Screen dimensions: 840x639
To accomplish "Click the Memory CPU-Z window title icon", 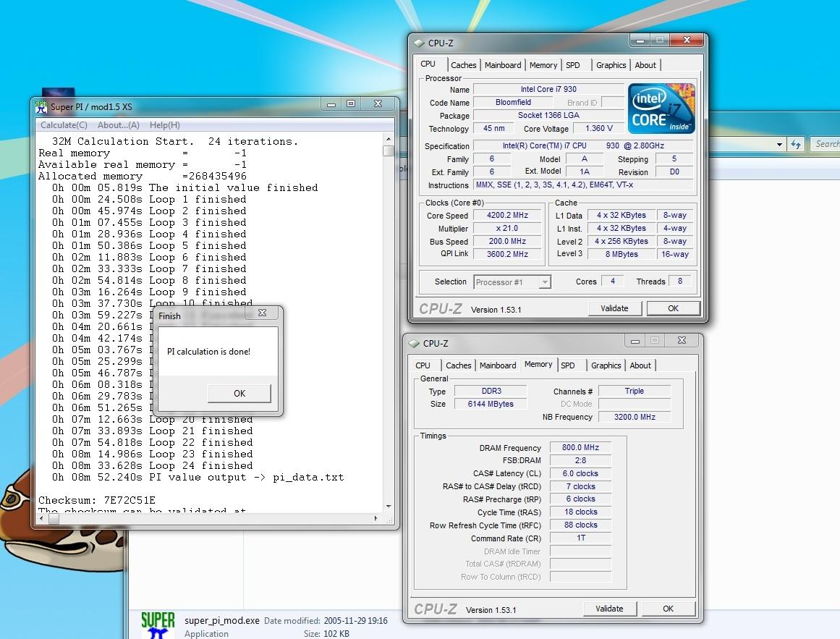I will click(x=415, y=344).
